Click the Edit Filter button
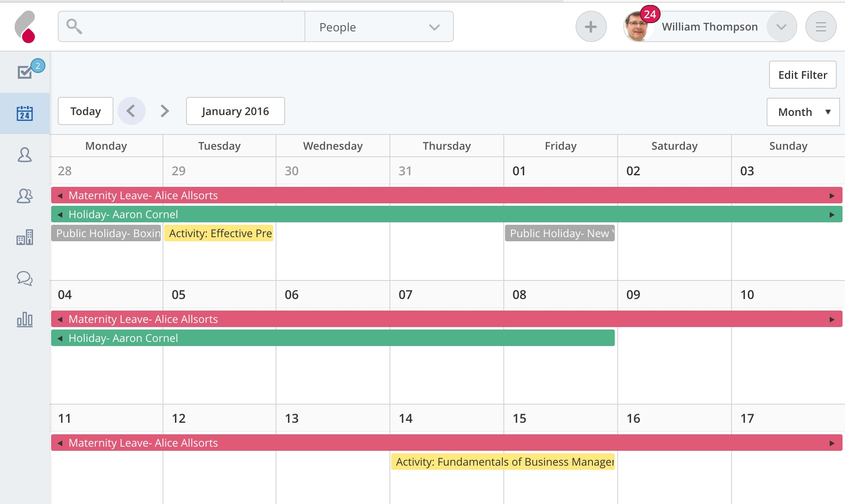845x504 pixels. 803,75
